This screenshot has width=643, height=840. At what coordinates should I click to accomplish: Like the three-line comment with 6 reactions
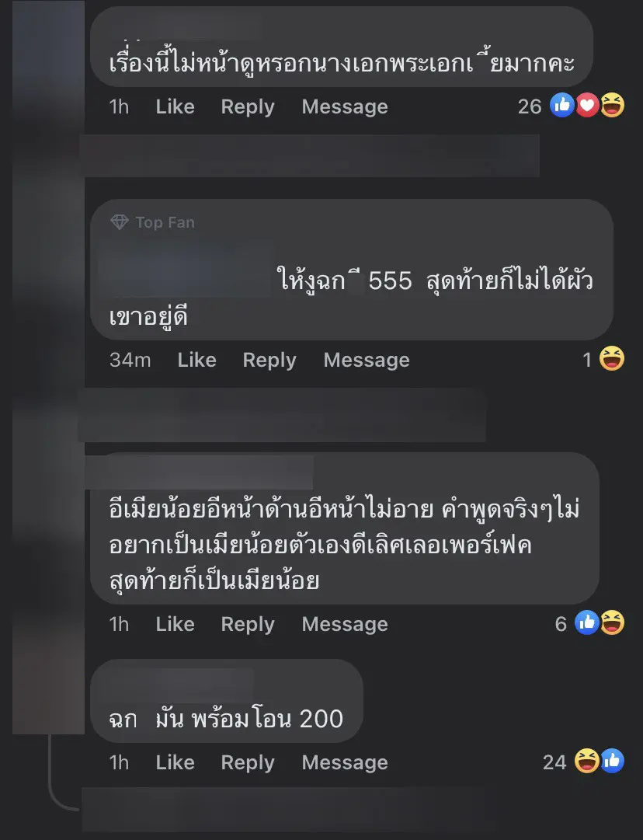[x=175, y=624]
